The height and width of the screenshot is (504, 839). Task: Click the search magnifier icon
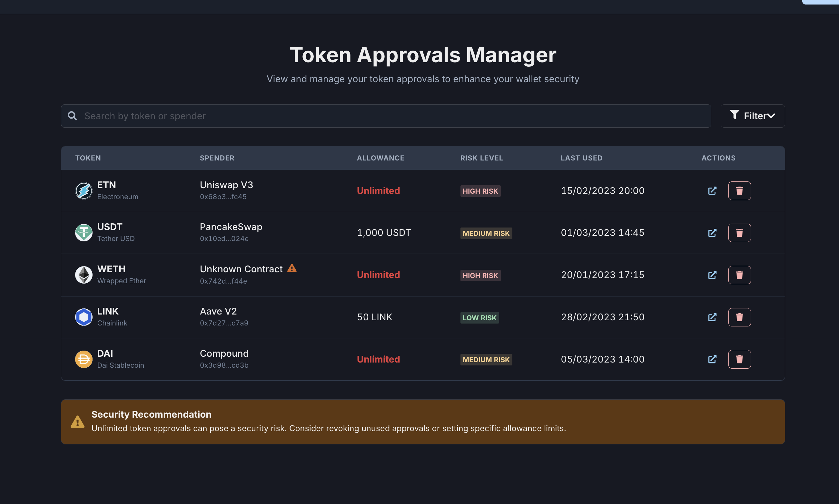[x=72, y=116]
